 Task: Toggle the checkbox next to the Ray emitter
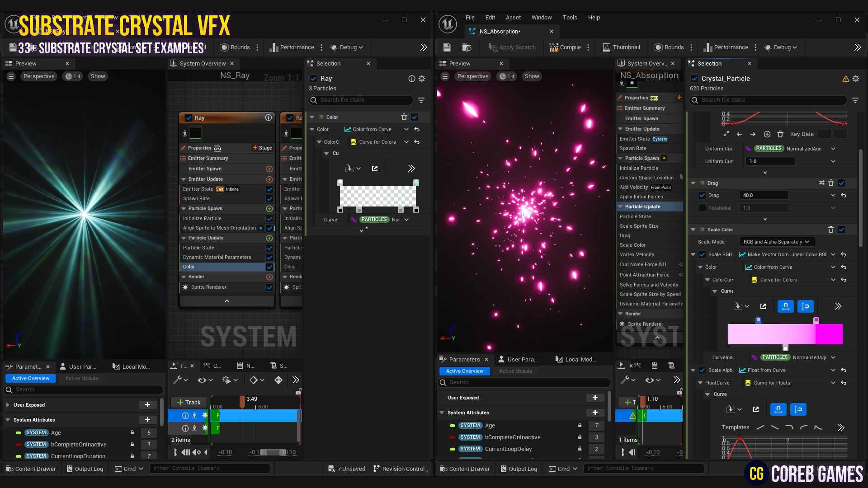click(313, 78)
